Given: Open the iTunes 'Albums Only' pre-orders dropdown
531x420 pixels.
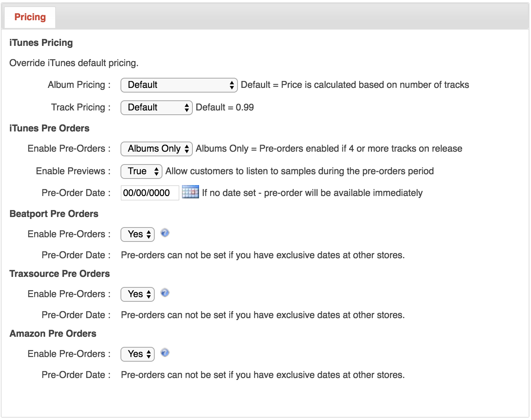Looking at the screenshot, I should coord(156,149).
